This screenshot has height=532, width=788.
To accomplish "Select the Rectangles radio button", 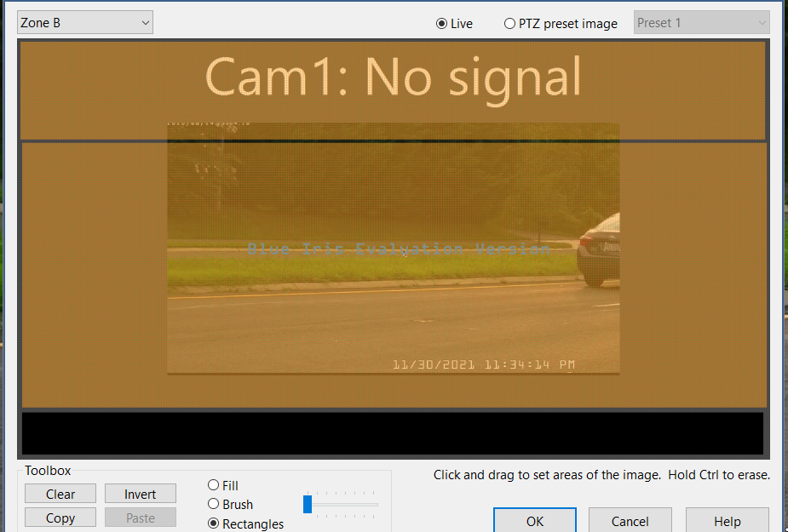I will 245,523.
